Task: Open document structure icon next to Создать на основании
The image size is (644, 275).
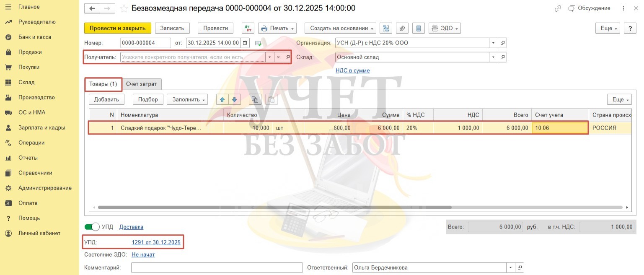Action: click(x=386, y=28)
